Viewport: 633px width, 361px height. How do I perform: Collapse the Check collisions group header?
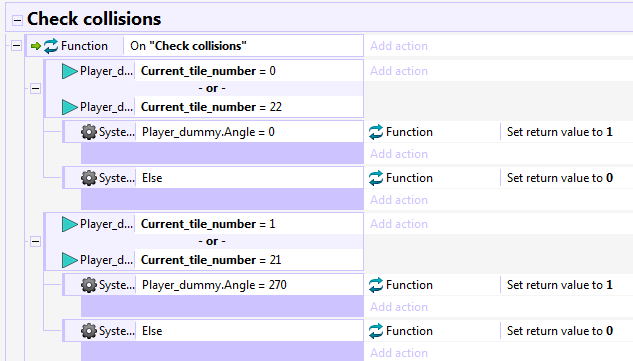pyautogui.click(x=17, y=20)
